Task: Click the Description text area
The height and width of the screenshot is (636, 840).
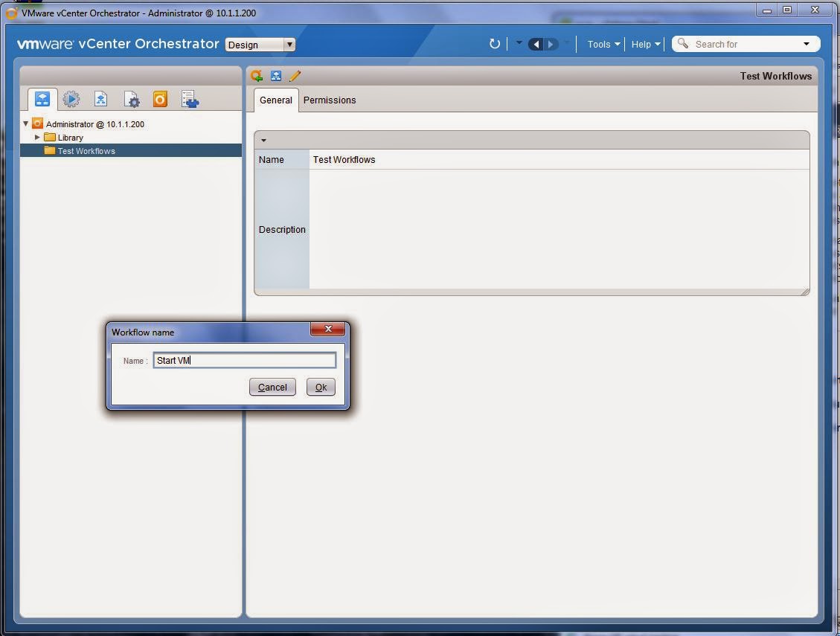Action: point(559,229)
